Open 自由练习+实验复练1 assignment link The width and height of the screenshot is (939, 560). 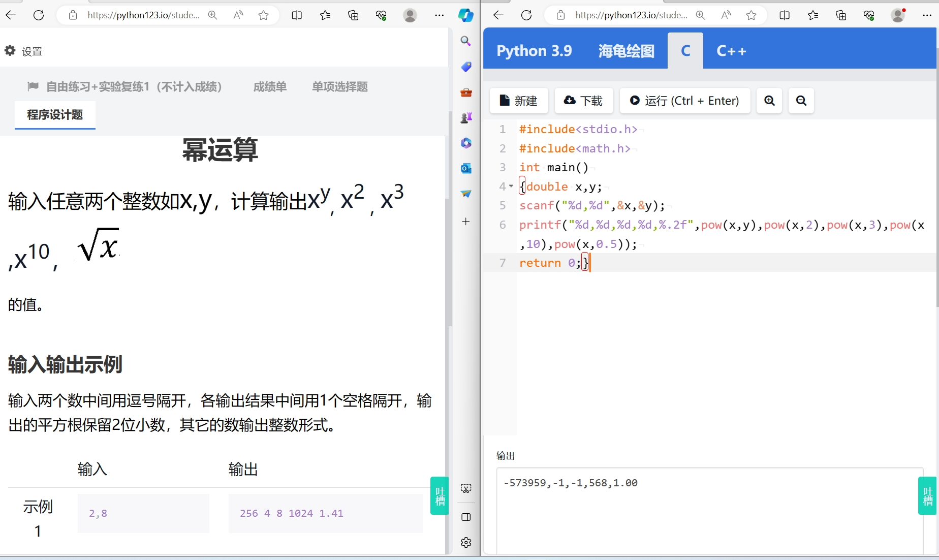[x=125, y=87]
